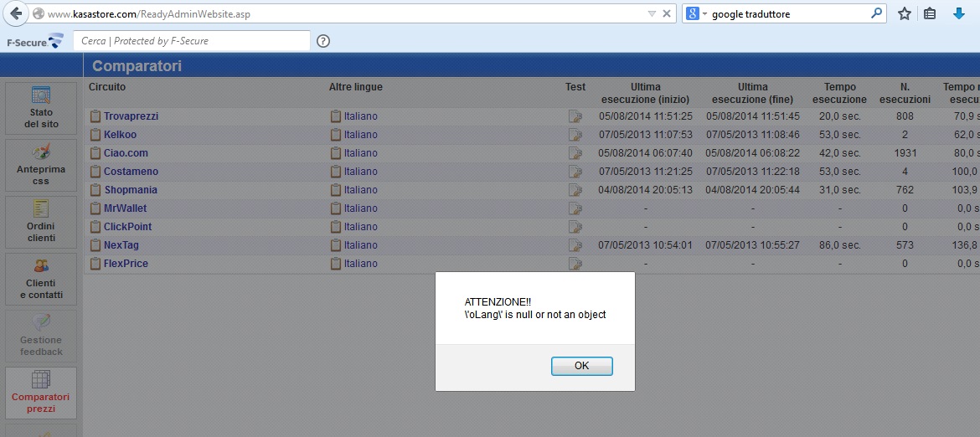This screenshot has height=437, width=980.
Task: Click the oLang is null error text
Action: coord(535,315)
